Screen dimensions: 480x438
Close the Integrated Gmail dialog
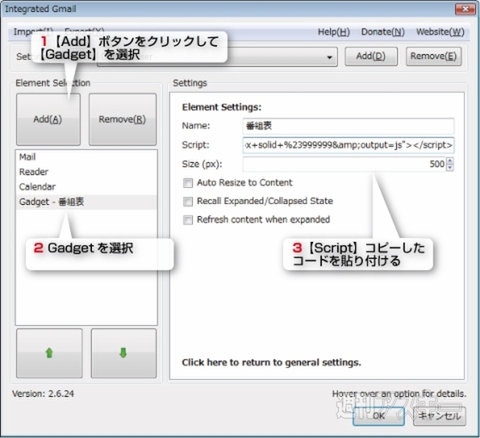[x=465, y=9]
